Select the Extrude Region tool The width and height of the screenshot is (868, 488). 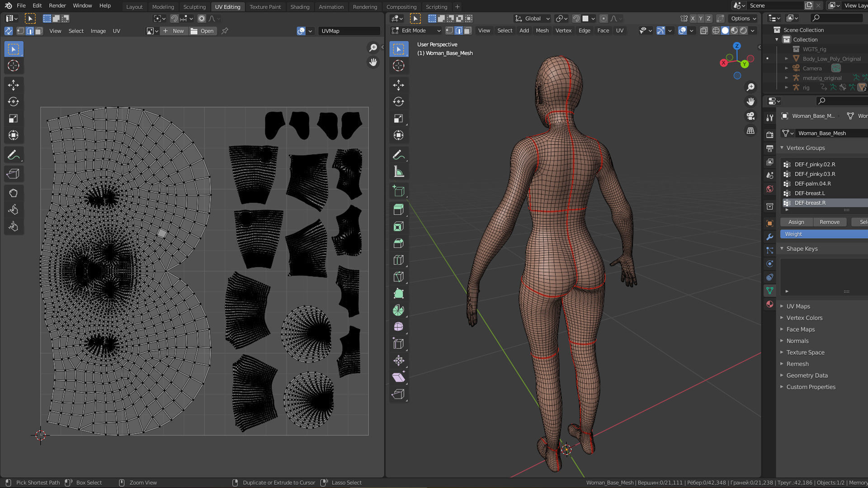tap(399, 210)
